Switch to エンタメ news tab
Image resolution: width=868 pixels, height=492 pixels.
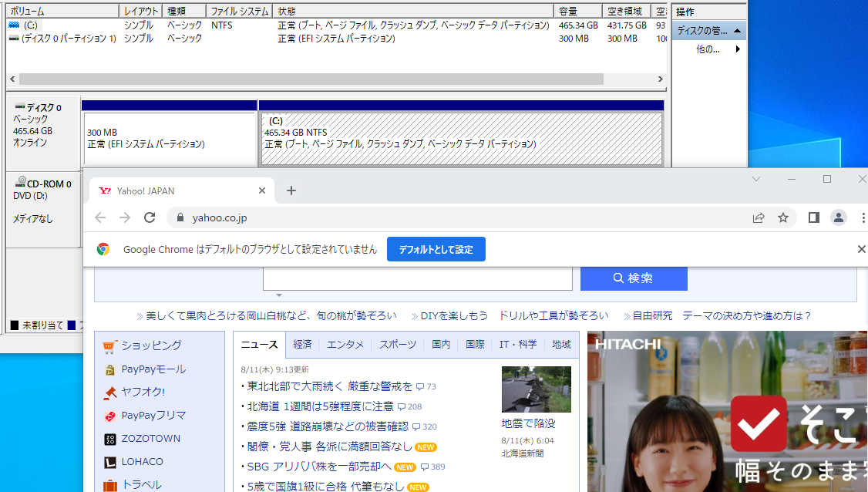(x=345, y=345)
